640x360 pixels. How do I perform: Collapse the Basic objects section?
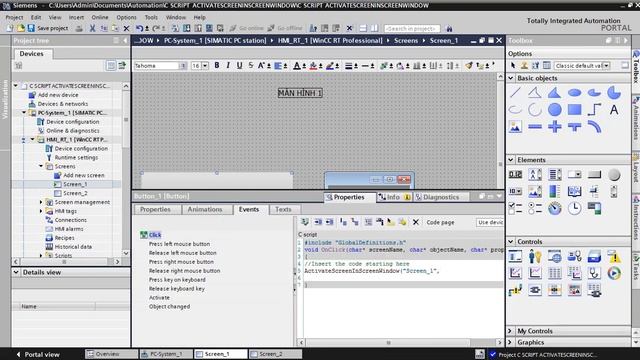pyautogui.click(x=511, y=78)
